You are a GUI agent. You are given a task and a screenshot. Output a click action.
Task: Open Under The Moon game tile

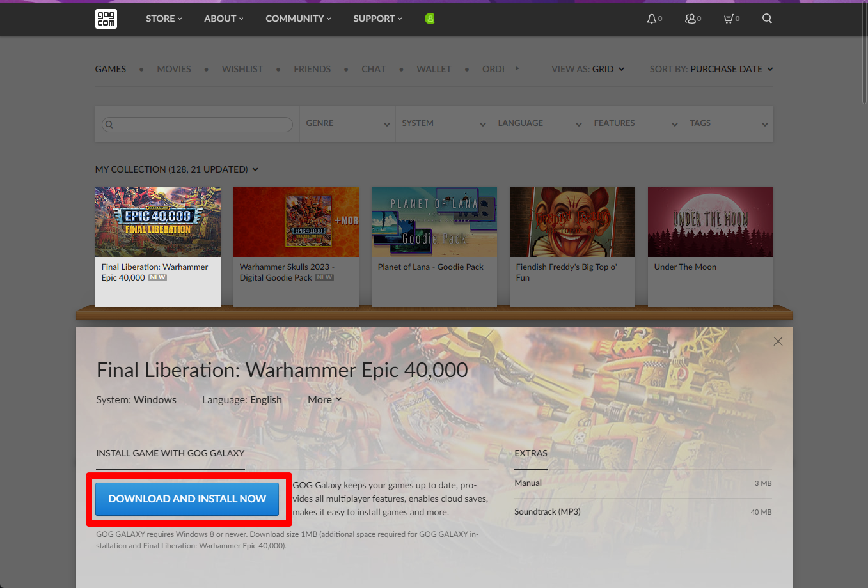711,247
